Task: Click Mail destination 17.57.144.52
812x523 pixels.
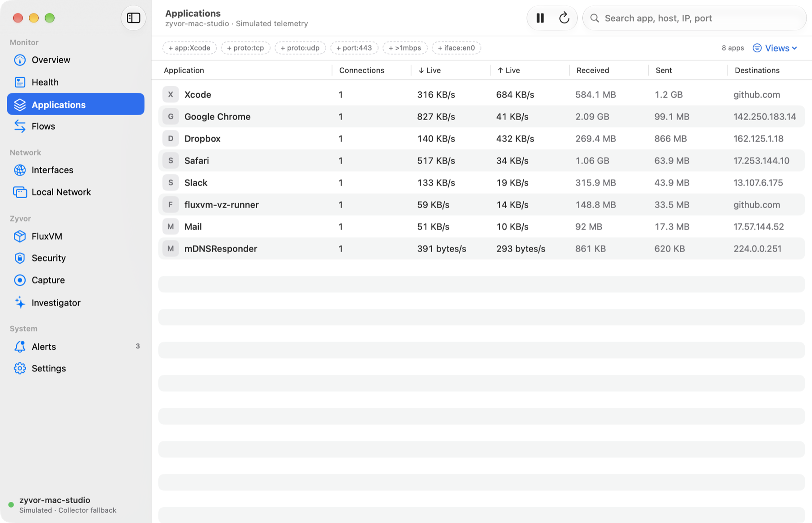Action: pyautogui.click(x=759, y=227)
